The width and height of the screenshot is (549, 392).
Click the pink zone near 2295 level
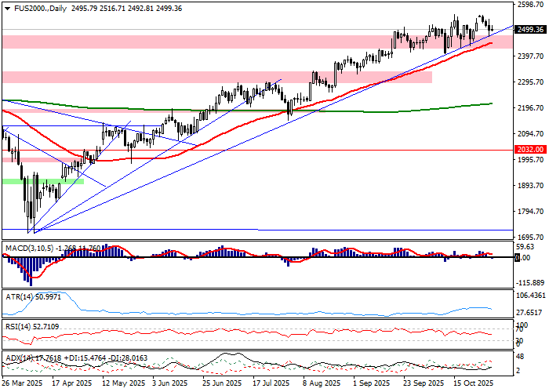coord(216,77)
